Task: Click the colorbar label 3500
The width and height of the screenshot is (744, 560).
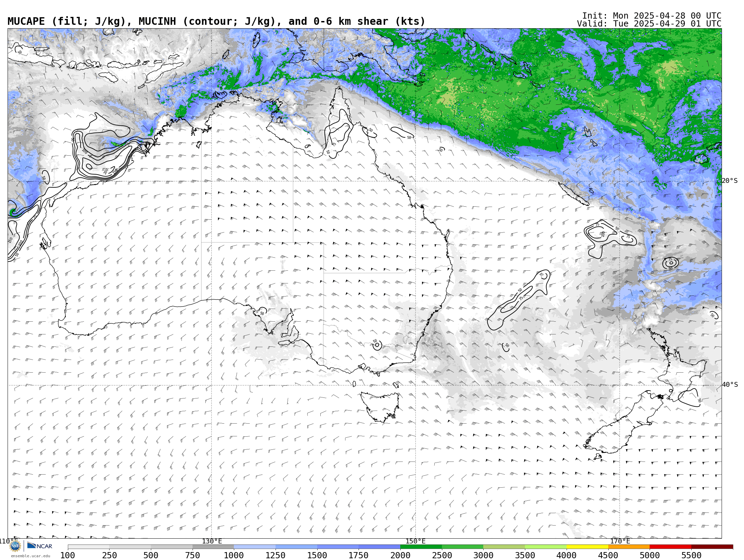Action: coord(525,555)
